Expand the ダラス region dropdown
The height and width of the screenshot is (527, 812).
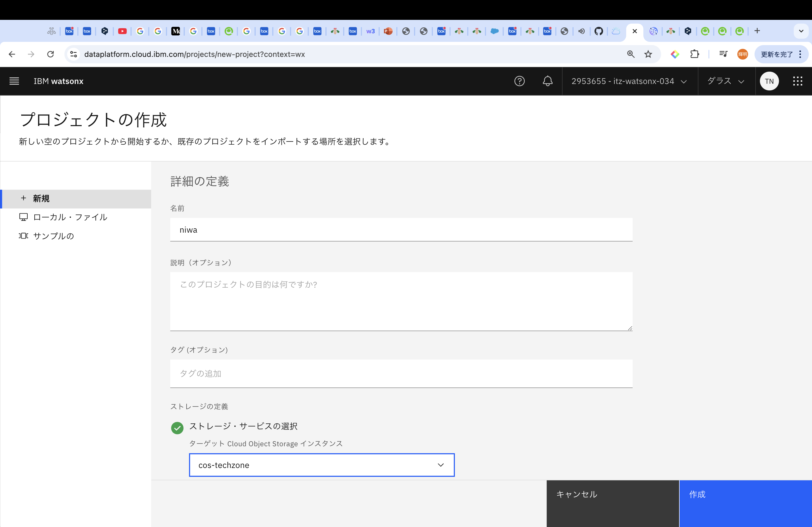[726, 81]
